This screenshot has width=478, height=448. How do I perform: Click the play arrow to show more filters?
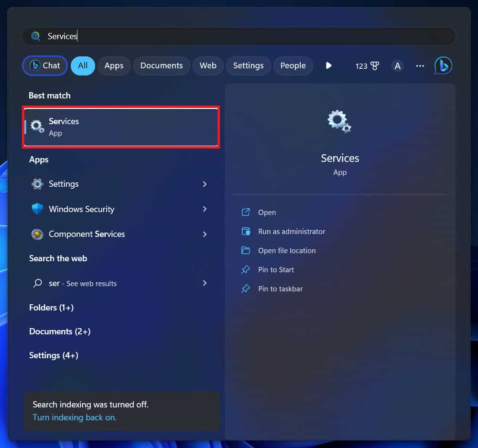coord(329,65)
